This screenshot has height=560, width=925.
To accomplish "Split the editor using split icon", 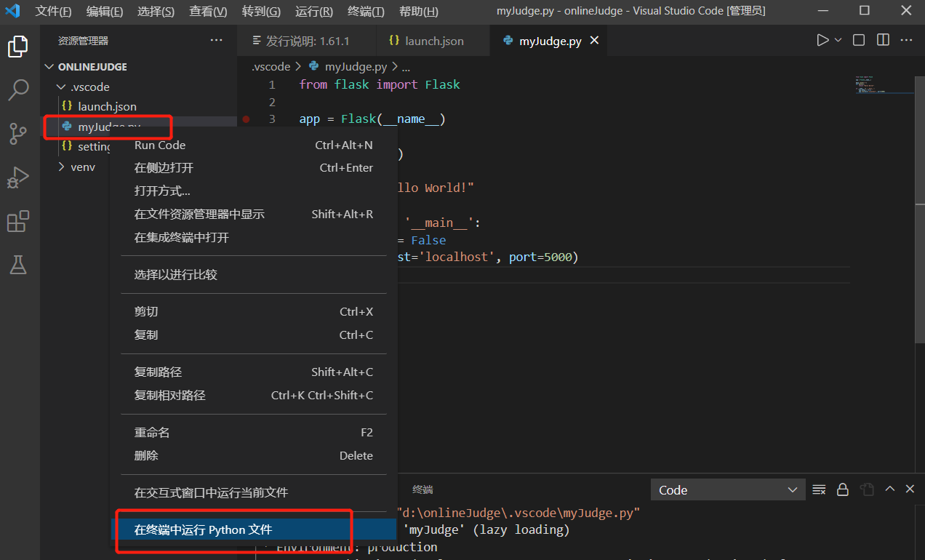I will (x=882, y=40).
